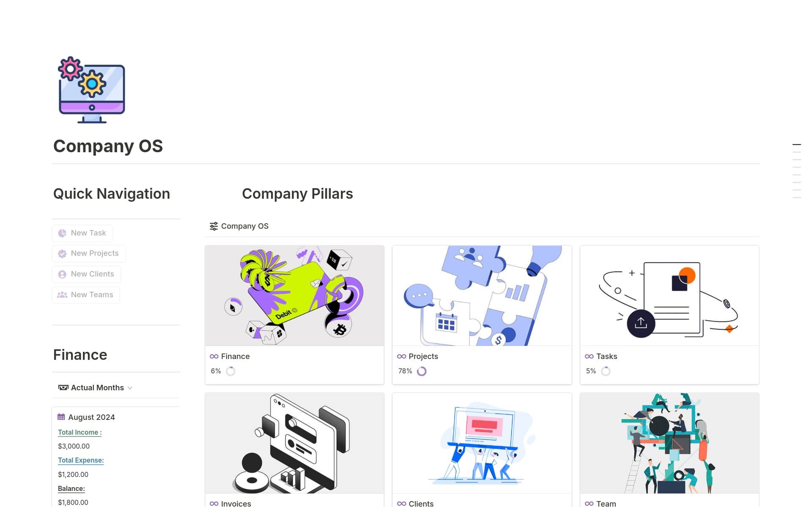Image resolution: width=812 pixels, height=507 pixels.
Task: Click the New Teams quick navigation button
Action: click(x=85, y=294)
